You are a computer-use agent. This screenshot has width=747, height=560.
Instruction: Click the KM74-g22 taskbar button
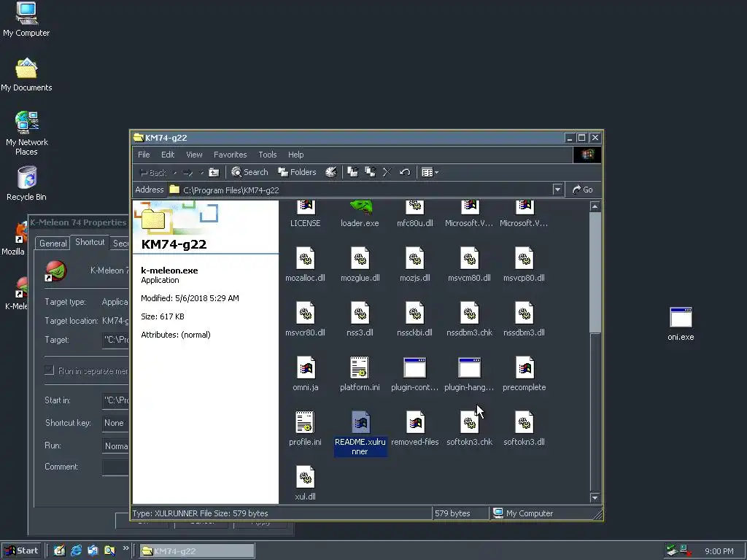pyautogui.click(x=197, y=551)
